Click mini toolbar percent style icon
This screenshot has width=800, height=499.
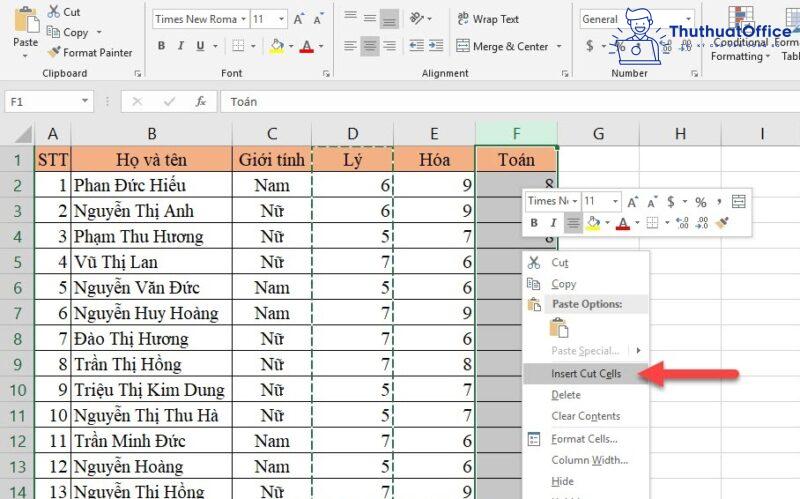pyautogui.click(x=701, y=202)
